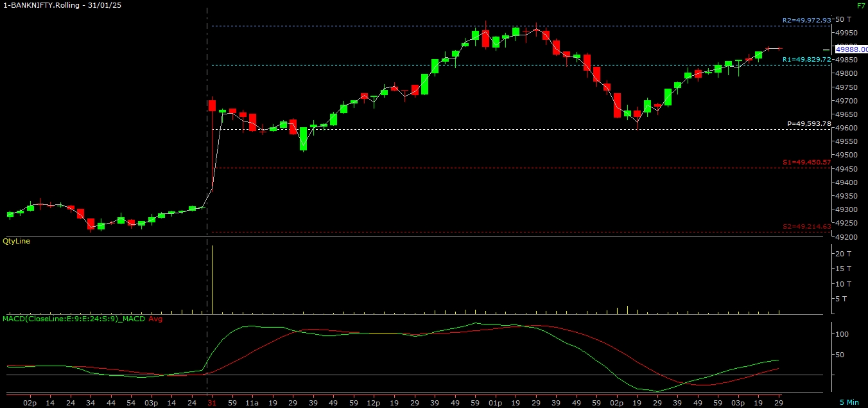Click the 100 MACD axis label
The image size is (868, 408).
pyautogui.click(x=841, y=334)
